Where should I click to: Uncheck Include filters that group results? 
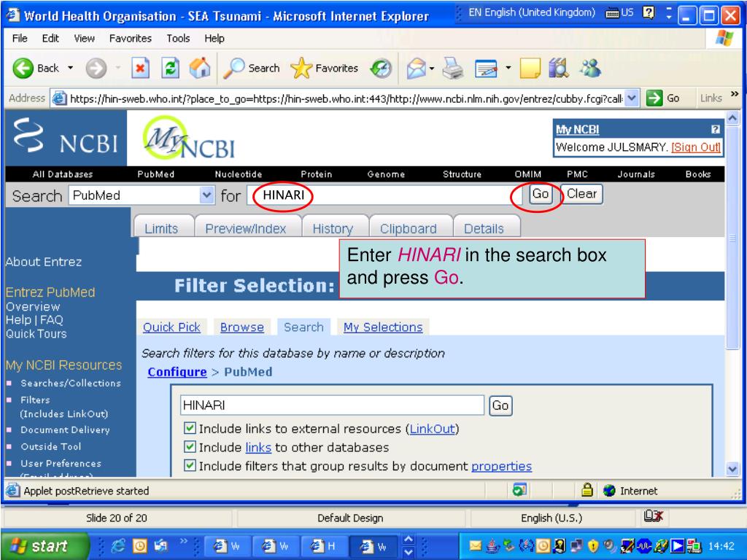click(190, 465)
